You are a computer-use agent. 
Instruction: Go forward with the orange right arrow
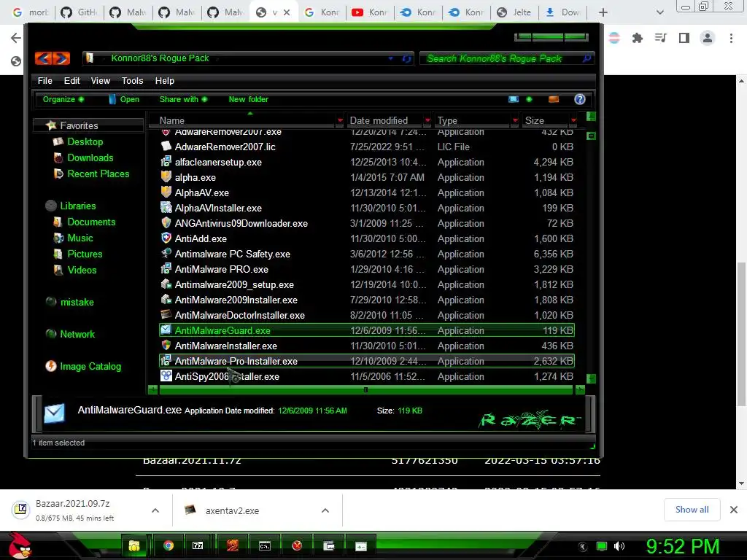[x=61, y=58]
